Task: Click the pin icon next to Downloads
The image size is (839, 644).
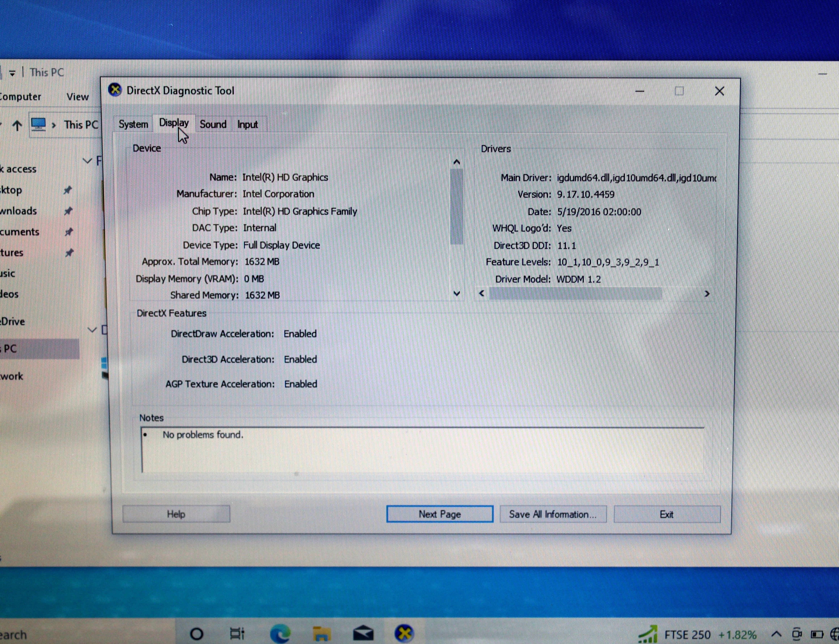Action: [x=68, y=211]
